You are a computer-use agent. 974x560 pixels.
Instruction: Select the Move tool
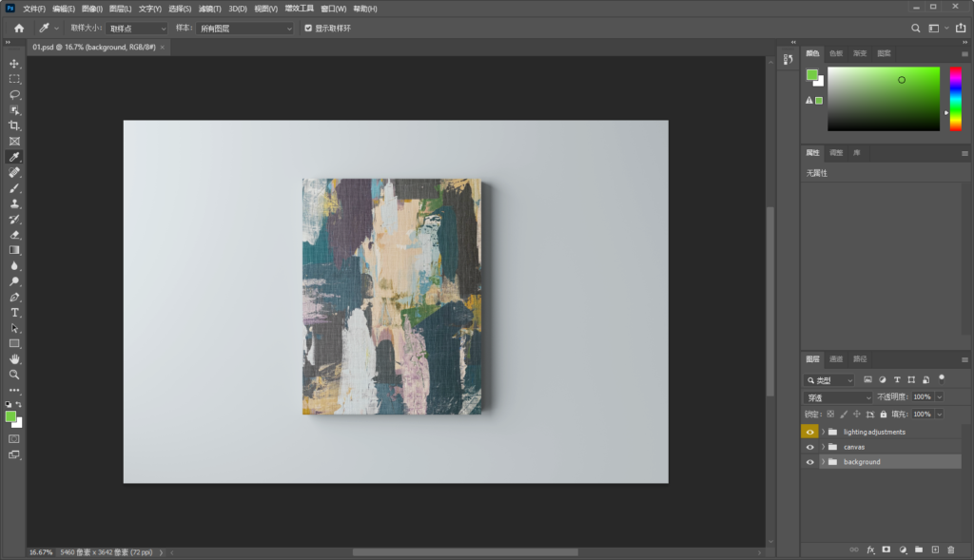14,64
